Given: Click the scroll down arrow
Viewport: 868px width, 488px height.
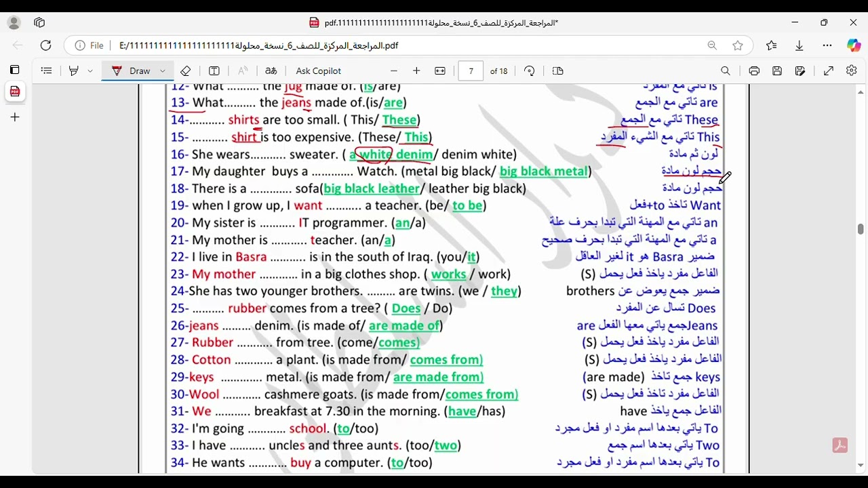Looking at the screenshot, I should (x=861, y=466).
